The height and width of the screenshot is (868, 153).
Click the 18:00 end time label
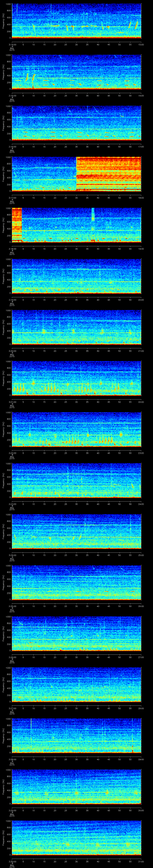(141, 198)
